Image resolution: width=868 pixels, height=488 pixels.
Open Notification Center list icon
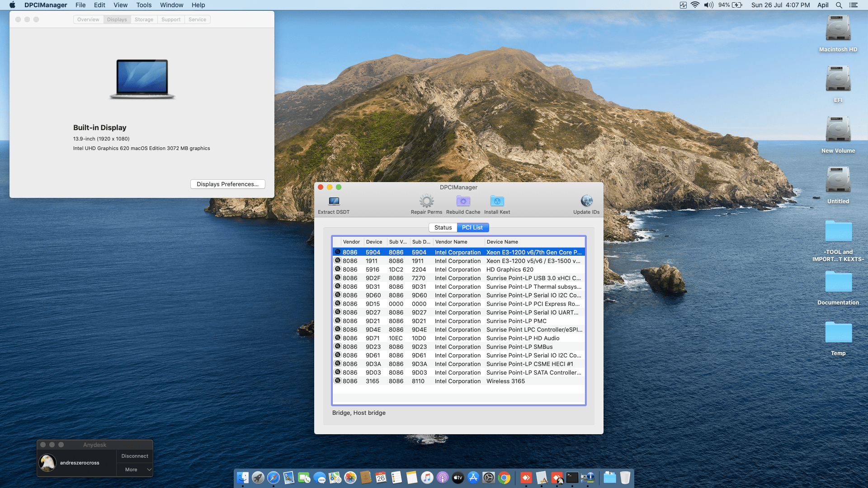point(854,5)
